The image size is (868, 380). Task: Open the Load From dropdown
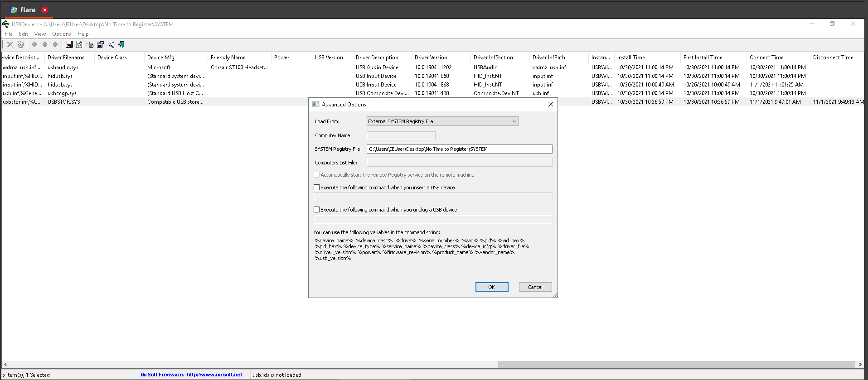tap(442, 121)
